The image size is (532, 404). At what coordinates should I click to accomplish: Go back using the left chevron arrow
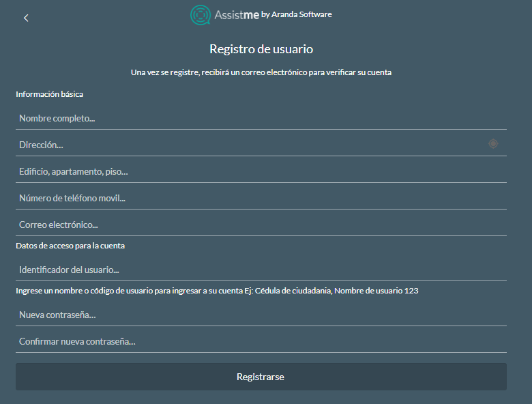[x=26, y=18]
